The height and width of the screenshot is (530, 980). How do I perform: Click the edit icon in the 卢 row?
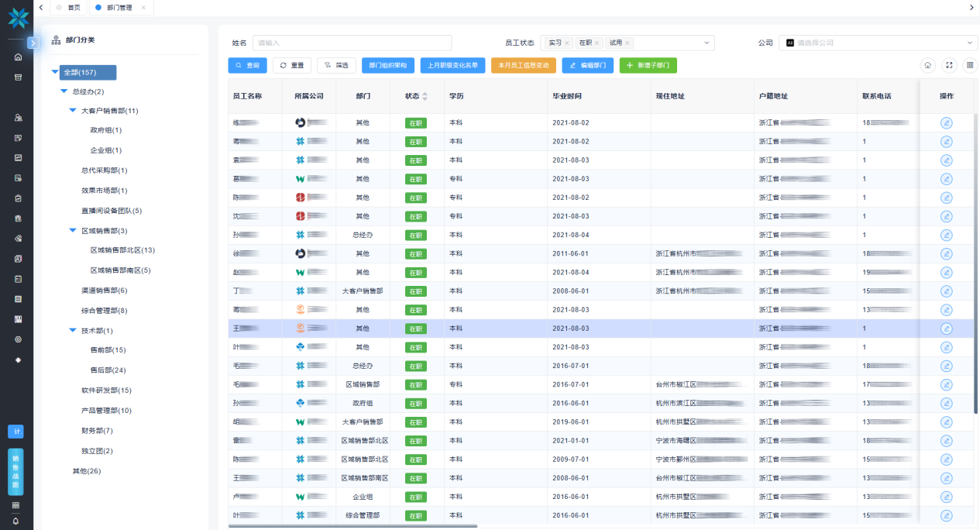coord(946,497)
